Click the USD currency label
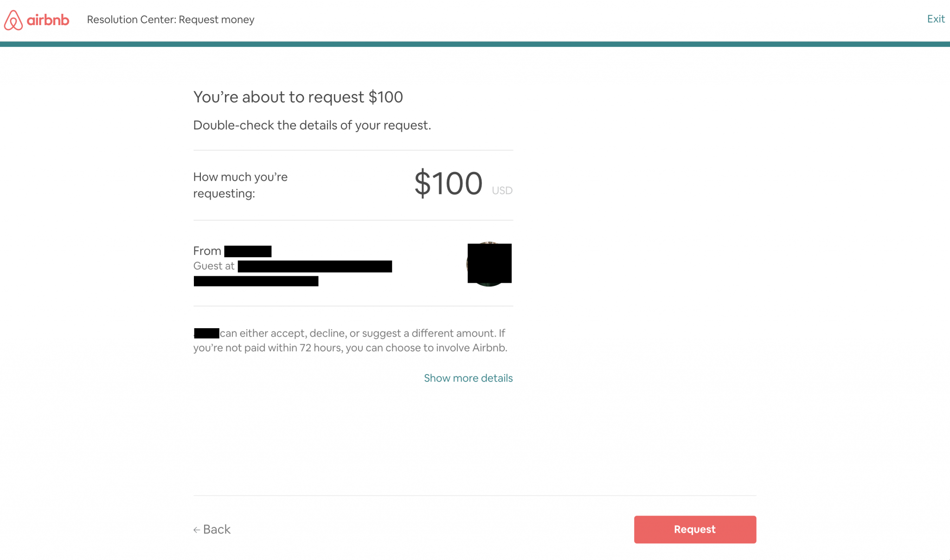Viewport: 950px width, 560px height. [x=502, y=190]
